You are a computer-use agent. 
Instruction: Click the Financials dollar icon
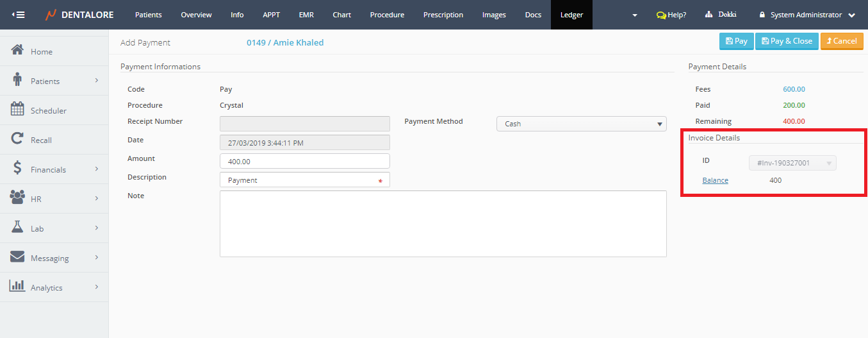17,169
